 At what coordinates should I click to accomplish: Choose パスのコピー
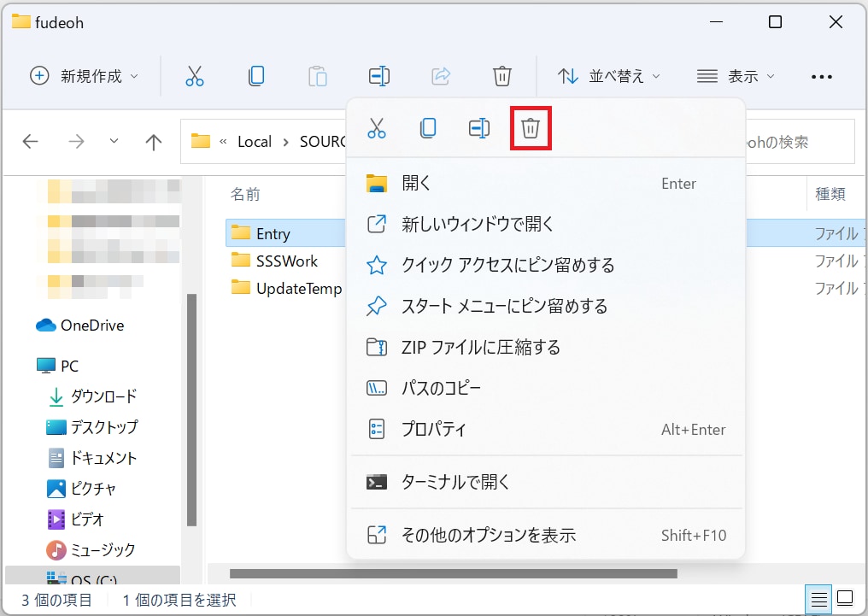(546, 388)
